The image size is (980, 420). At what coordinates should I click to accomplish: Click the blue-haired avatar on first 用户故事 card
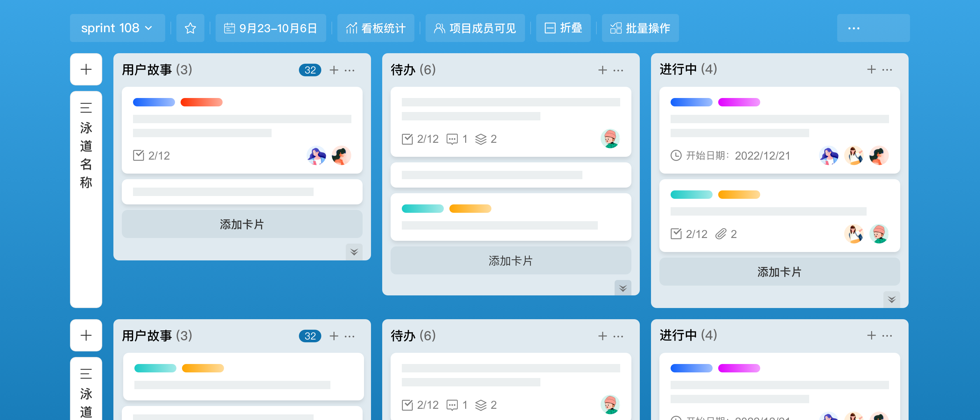(316, 155)
